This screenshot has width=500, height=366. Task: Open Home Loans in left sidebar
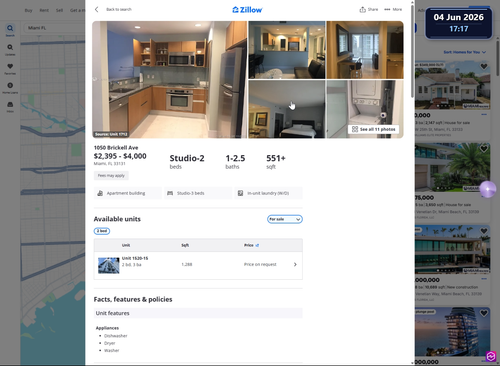[10, 88]
